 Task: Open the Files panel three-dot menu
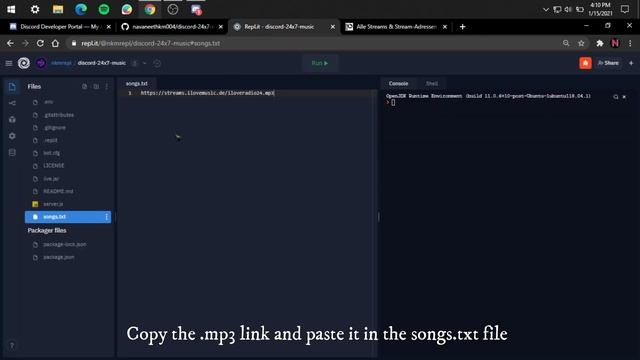click(107, 87)
